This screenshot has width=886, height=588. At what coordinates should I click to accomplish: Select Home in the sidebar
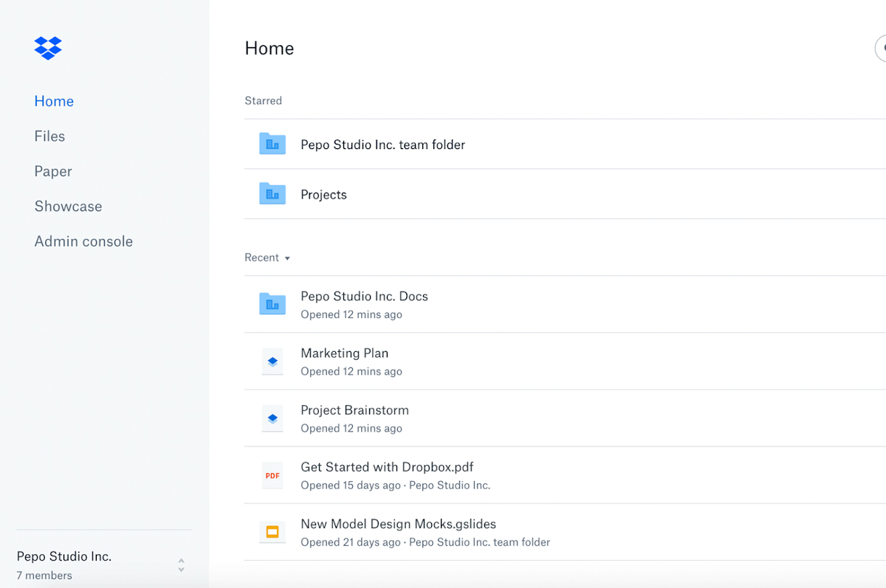click(54, 101)
